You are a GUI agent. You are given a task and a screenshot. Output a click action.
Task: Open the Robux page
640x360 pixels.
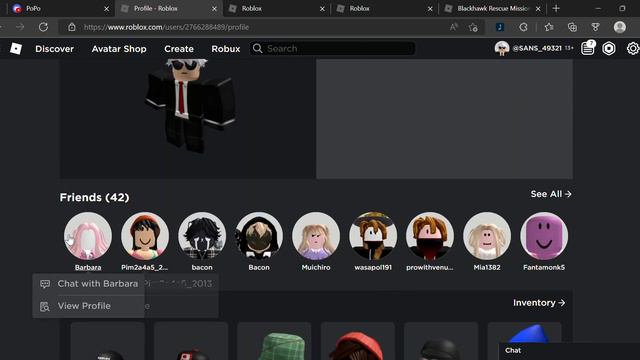pyautogui.click(x=226, y=49)
